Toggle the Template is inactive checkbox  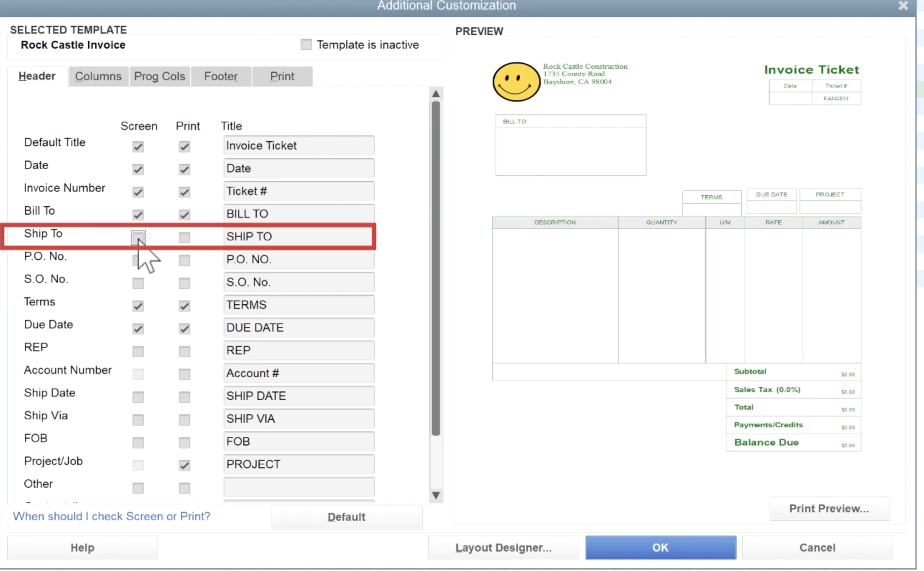[306, 45]
